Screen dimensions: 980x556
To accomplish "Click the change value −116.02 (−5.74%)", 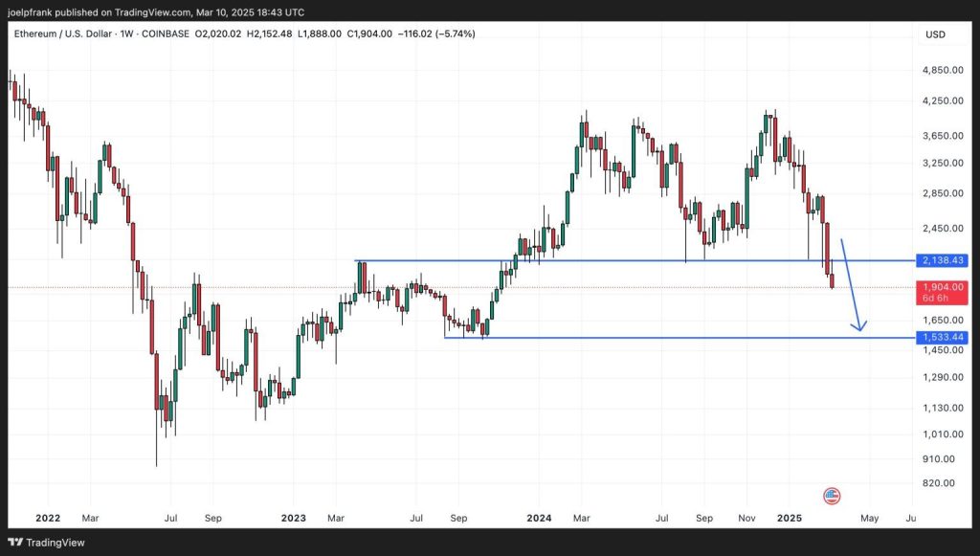I will (436, 33).
